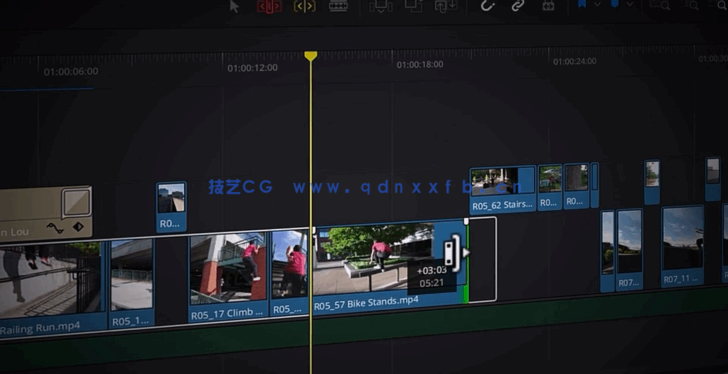Image resolution: width=728 pixels, height=374 pixels.
Task: Activate the yellow Dynamic Trim Mode tool
Action: pos(305,6)
